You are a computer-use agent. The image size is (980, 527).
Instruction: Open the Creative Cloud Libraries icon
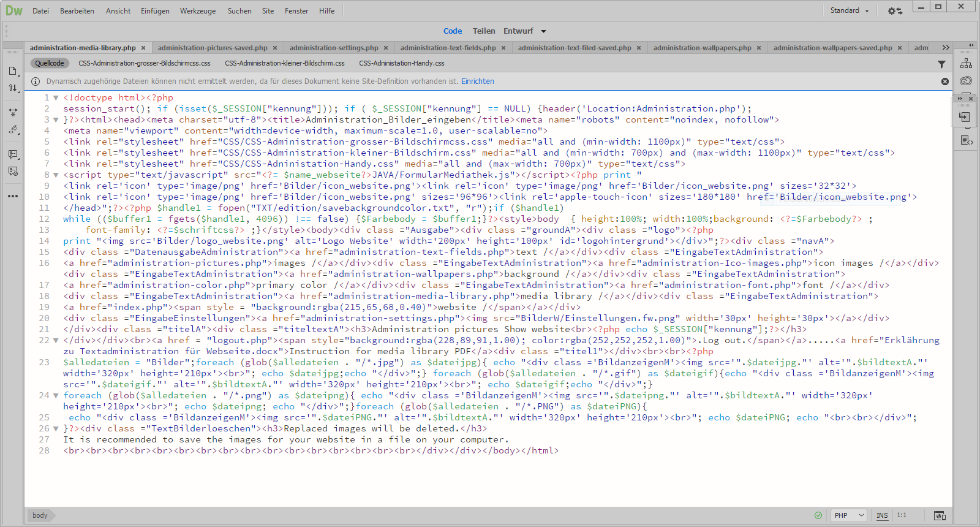967,81
